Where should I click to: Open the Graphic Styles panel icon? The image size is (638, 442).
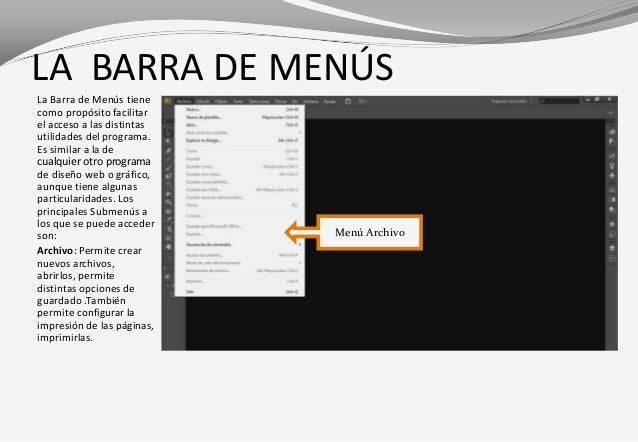coord(612,234)
